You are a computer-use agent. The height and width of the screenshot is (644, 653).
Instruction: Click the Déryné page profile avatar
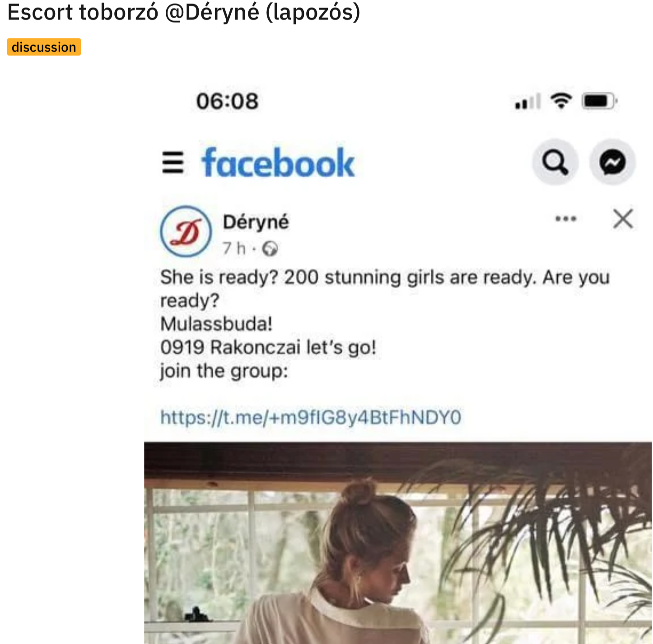186,232
